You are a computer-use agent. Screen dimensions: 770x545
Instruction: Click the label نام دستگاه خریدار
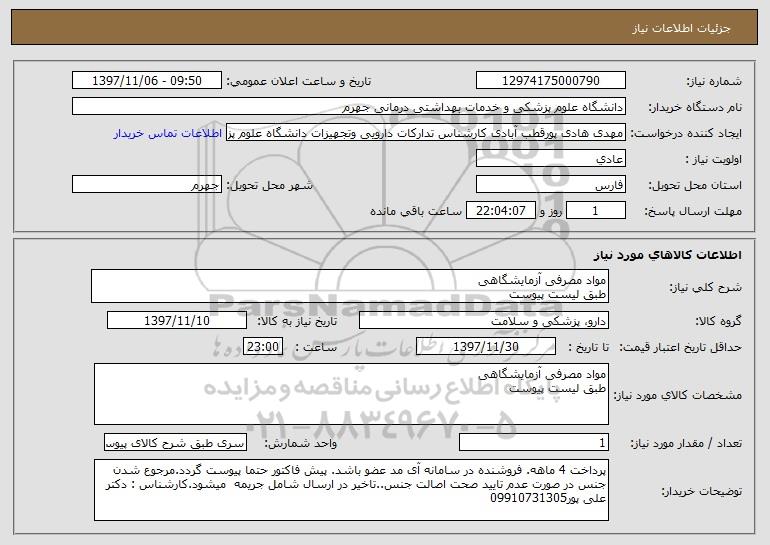click(695, 108)
